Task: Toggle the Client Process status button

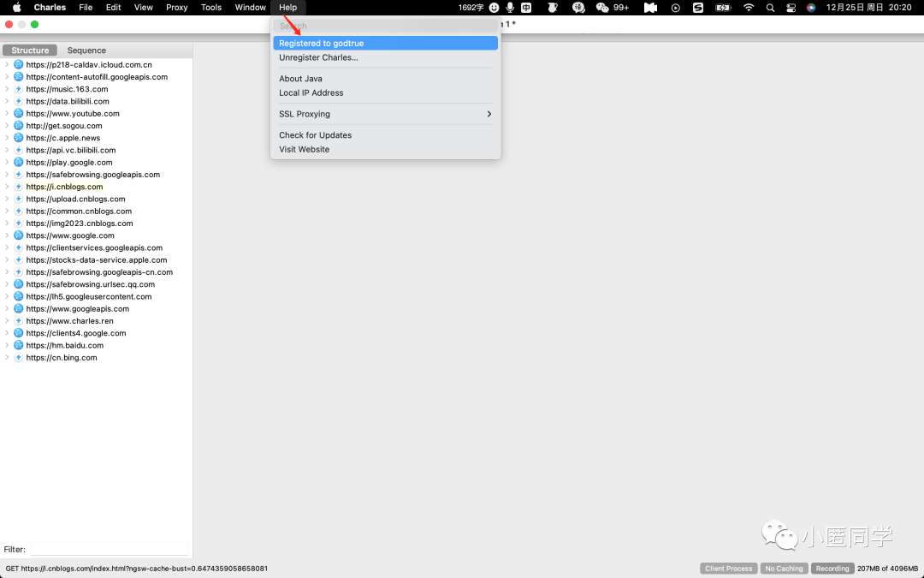Action: 728,569
